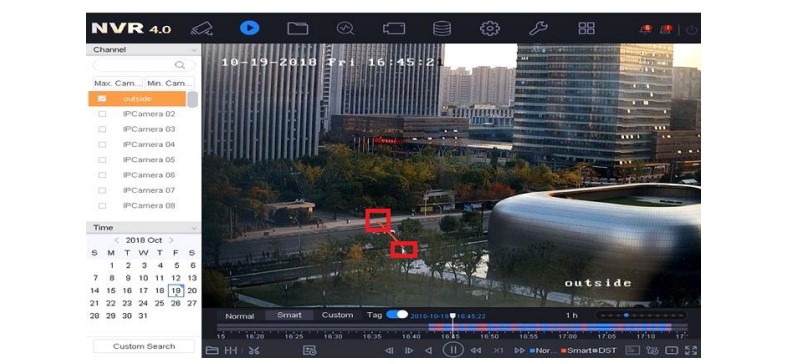Check the IPCamera 03 checkbox

pos(102,129)
